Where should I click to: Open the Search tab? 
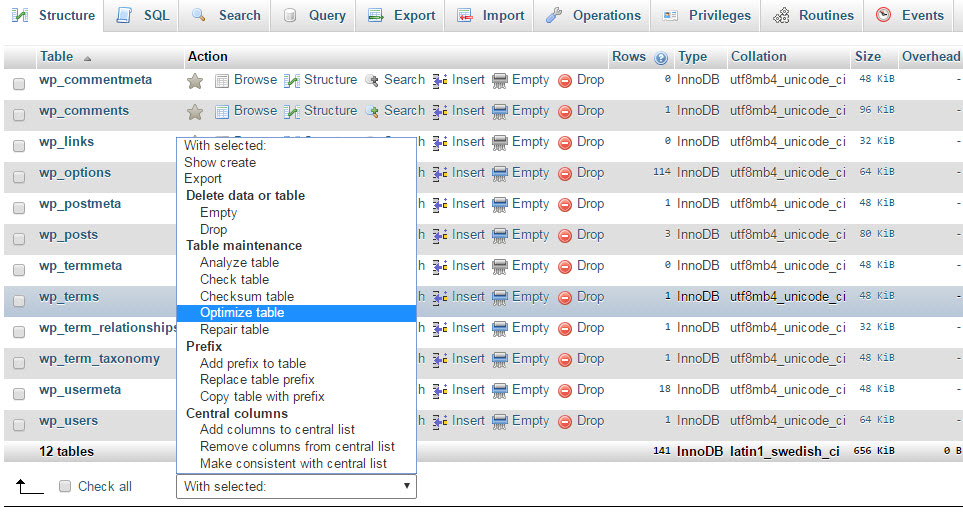(225, 15)
